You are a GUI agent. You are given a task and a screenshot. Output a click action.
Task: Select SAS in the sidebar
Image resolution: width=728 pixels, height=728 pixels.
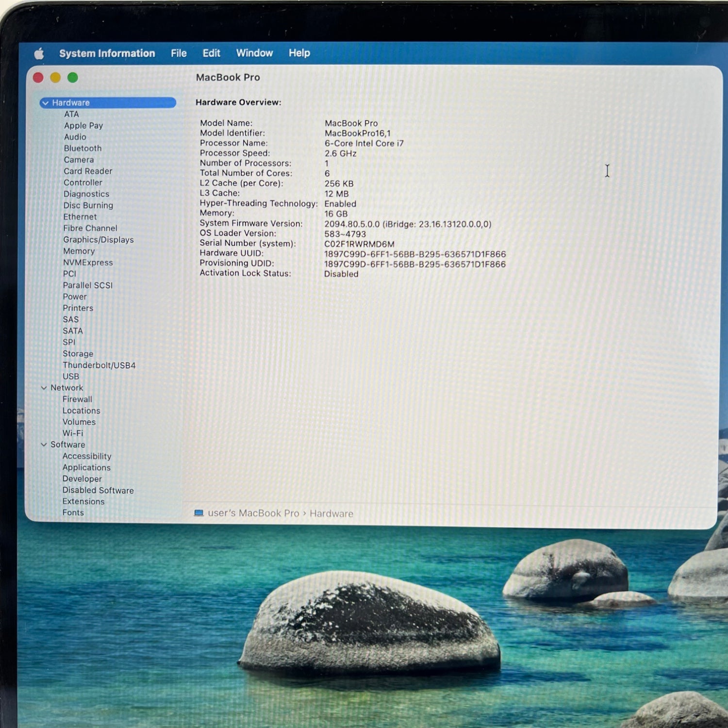coord(71,319)
